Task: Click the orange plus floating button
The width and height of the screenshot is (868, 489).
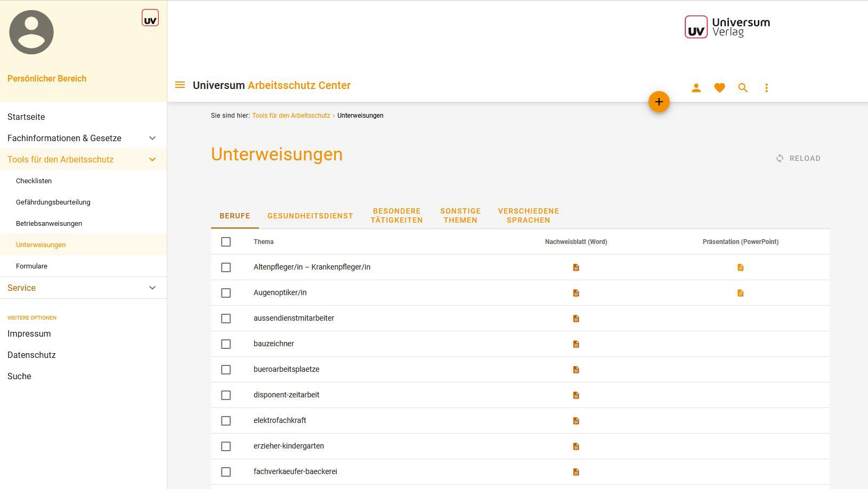Action: (x=659, y=102)
